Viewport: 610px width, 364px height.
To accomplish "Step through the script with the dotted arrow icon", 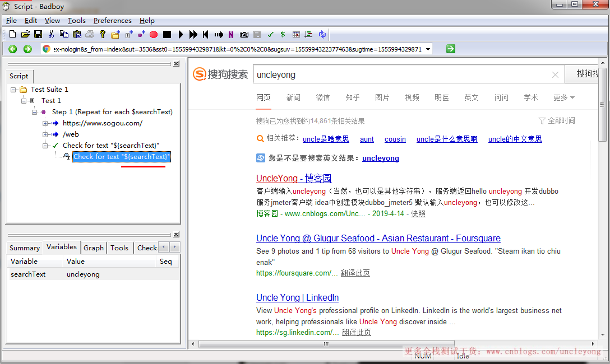I will (219, 35).
